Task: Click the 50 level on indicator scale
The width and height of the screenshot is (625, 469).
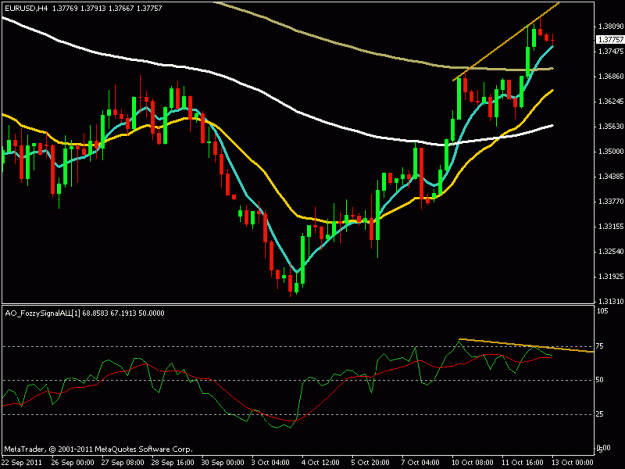Action: [x=599, y=380]
